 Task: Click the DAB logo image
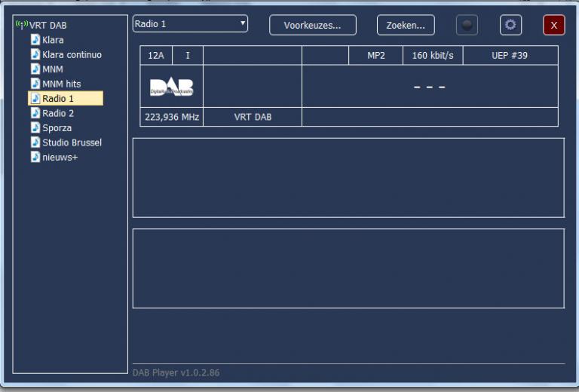(x=171, y=87)
